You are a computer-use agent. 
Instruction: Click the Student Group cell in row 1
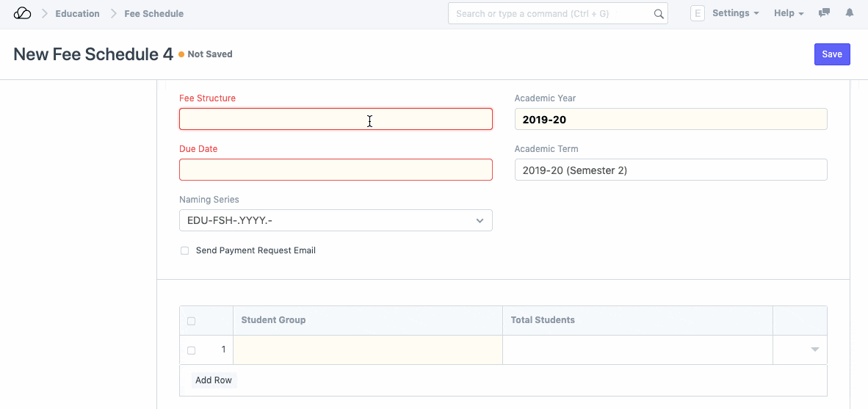(367, 350)
